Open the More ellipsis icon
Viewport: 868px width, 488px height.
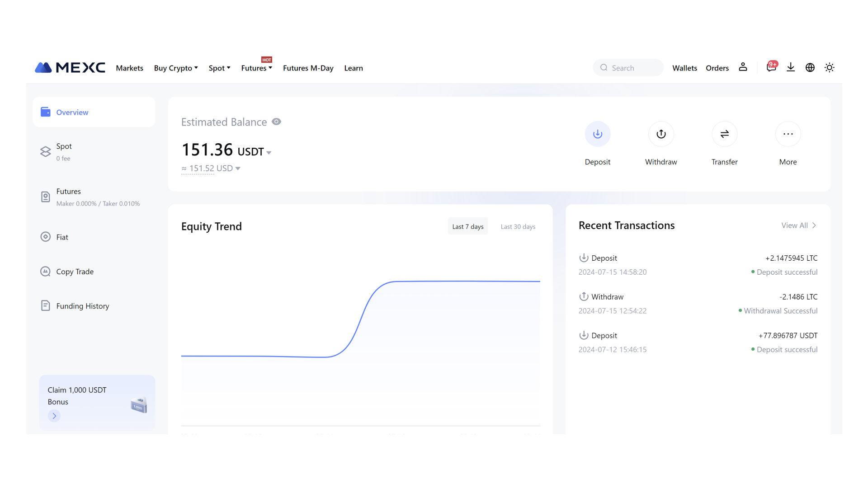788,134
